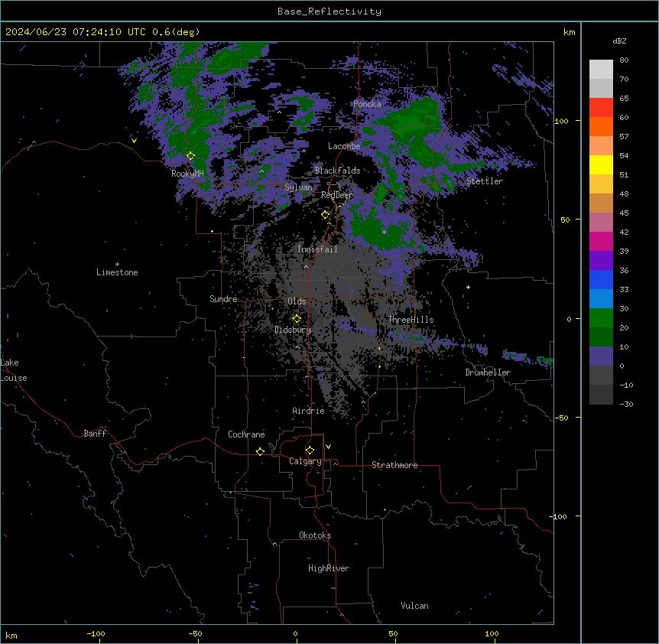
Task: Click the Base_Reflectivity title
Action: click(x=329, y=11)
